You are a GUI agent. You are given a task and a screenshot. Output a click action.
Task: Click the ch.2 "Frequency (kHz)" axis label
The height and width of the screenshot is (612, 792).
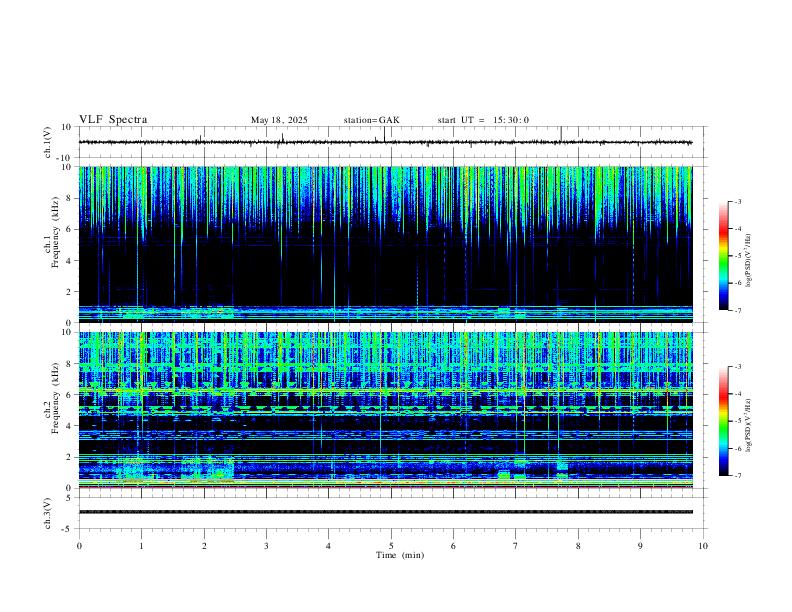coord(56,398)
